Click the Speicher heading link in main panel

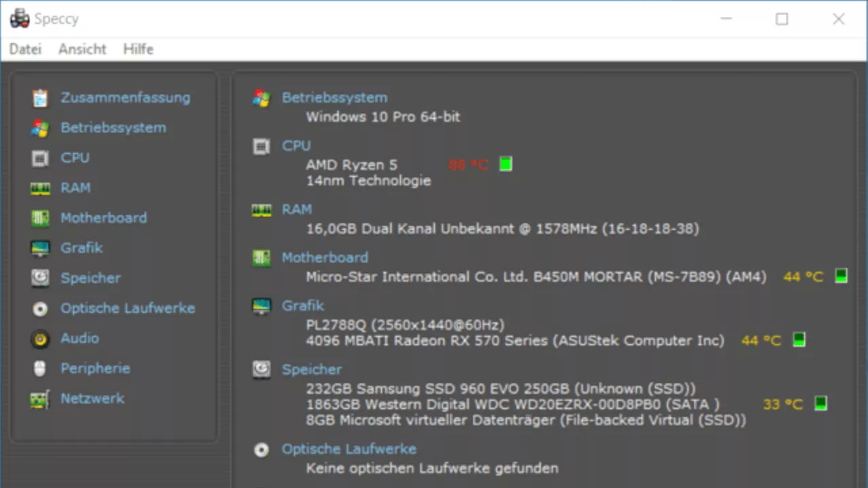pyautogui.click(x=312, y=369)
